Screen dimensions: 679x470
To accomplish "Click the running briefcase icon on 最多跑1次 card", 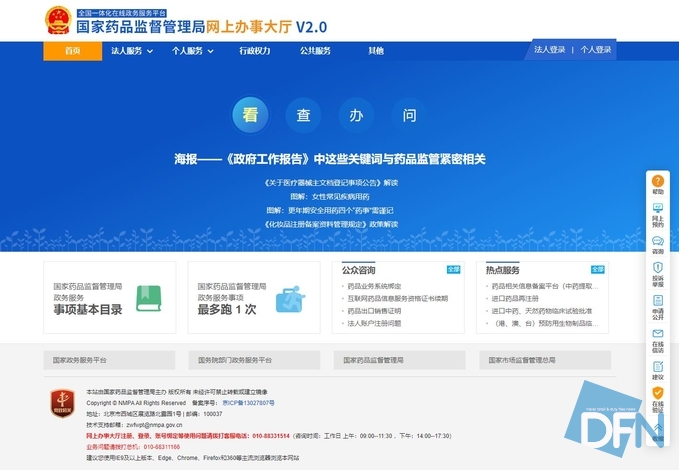I will coord(291,299).
